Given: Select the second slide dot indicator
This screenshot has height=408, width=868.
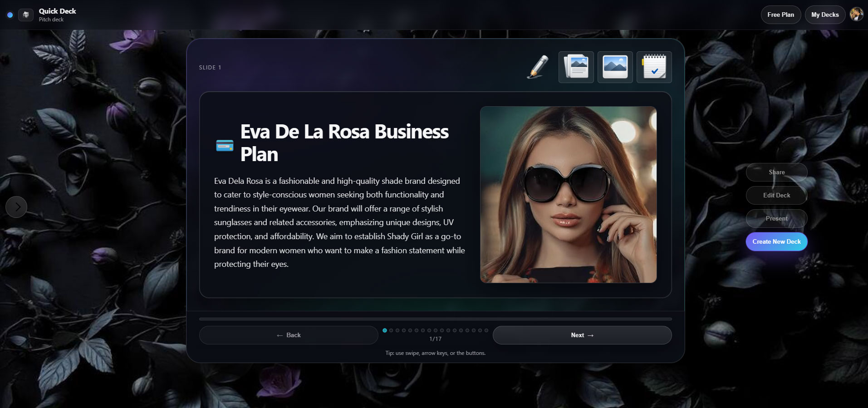Looking at the screenshot, I should tap(391, 330).
